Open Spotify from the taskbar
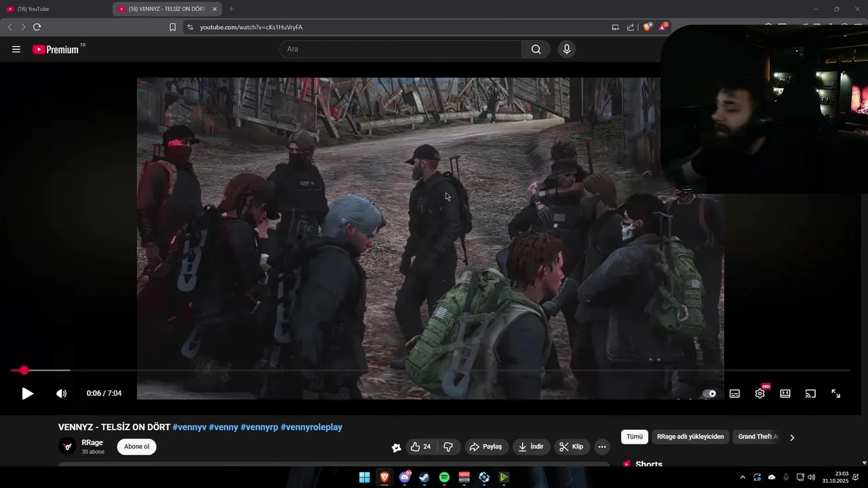The image size is (868, 488). 444,477
